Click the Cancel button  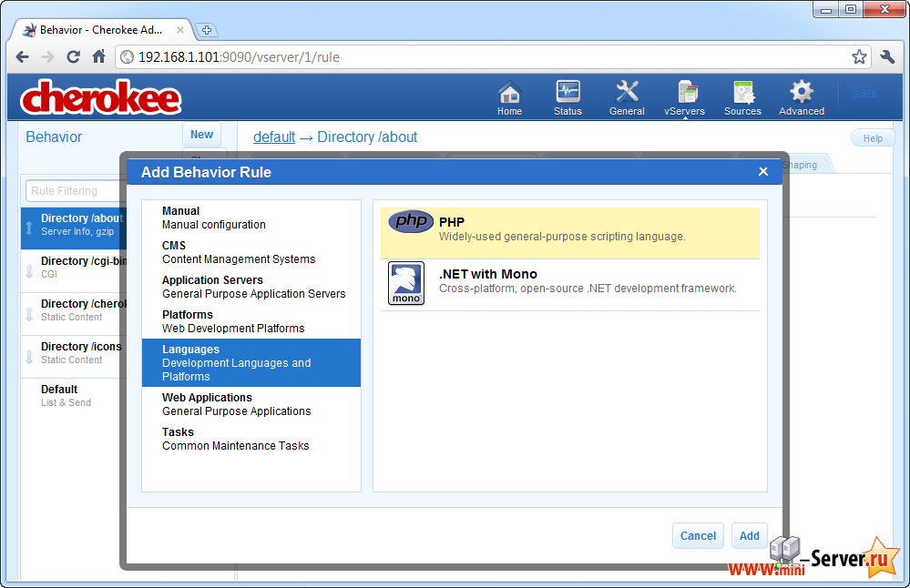(698, 536)
